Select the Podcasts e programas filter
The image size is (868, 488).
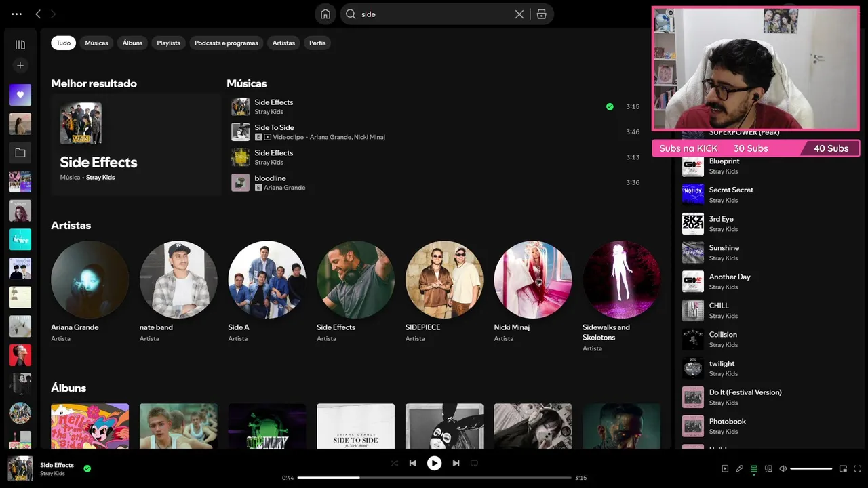pyautogui.click(x=226, y=43)
